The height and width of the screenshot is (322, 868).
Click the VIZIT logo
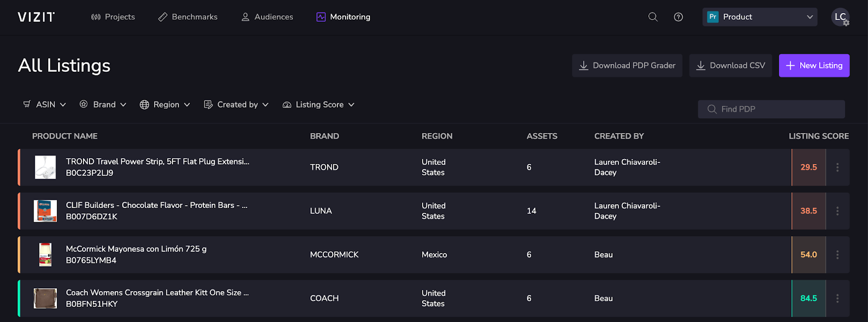[36, 17]
